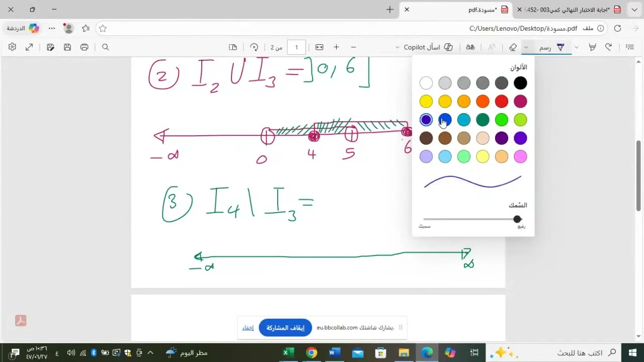The width and height of the screenshot is (644, 362).
Task: Expand the Highlighter options dropdown
Action: point(577,47)
